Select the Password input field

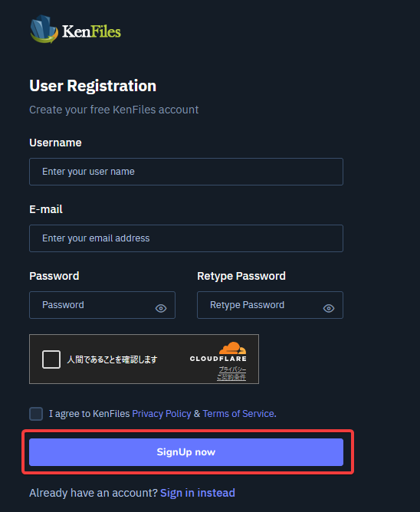coord(102,305)
